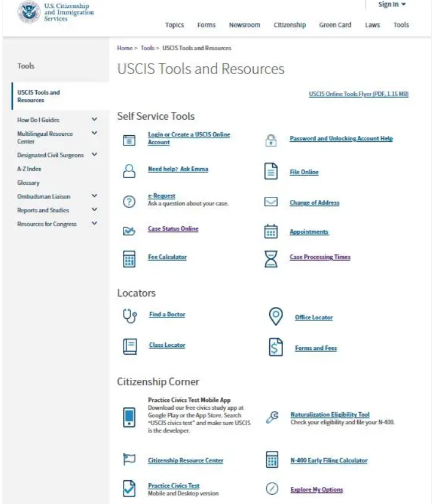The height and width of the screenshot is (504, 433).
Task: Click the Change of Address envelope icon
Action: point(271,202)
